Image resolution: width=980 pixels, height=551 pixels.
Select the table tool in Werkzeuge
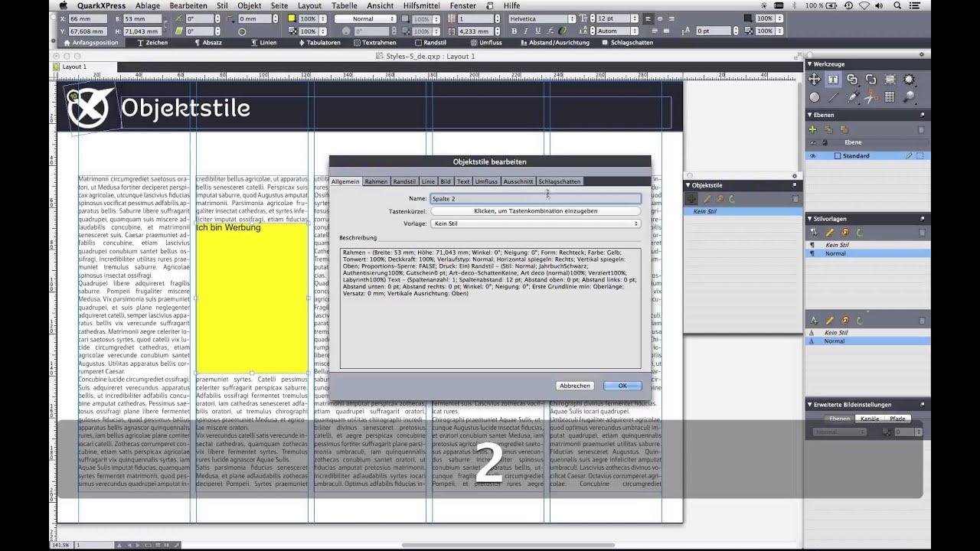[890, 97]
